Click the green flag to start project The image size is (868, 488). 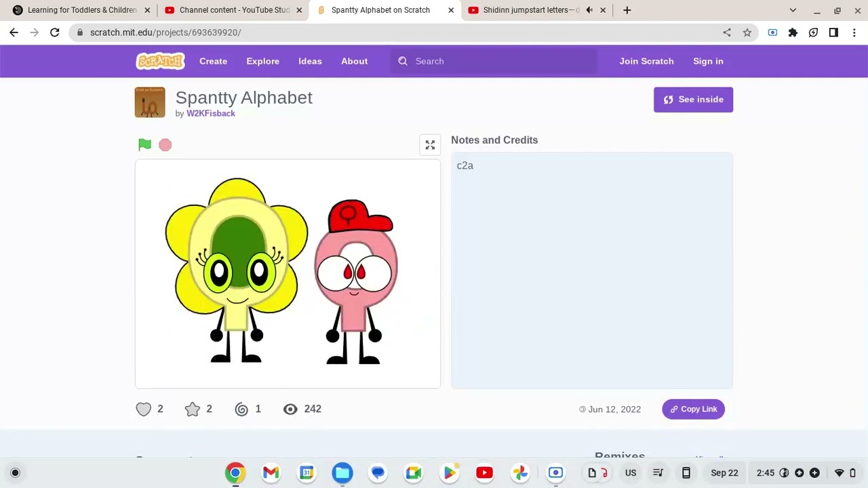click(x=144, y=144)
